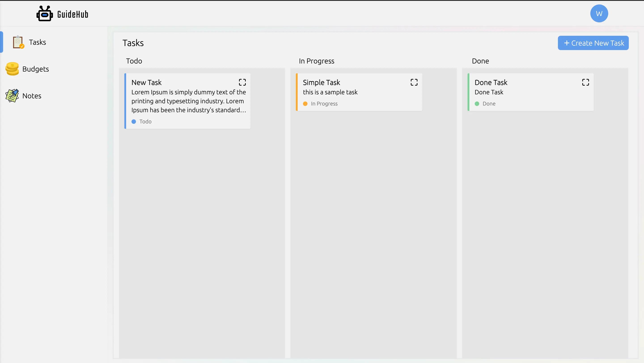Image resolution: width=644 pixels, height=363 pixels.
Task: Expand the New Task card
Action: (242, 82)
